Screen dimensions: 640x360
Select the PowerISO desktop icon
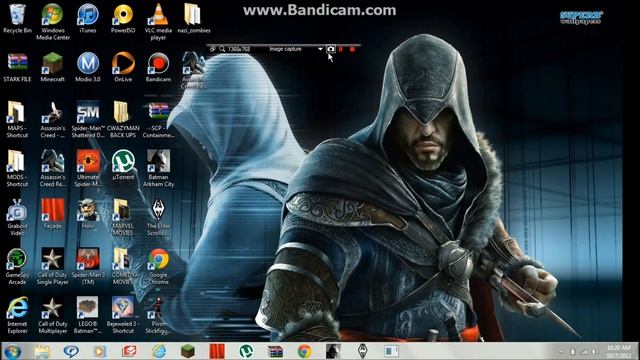tap(123, 18)
